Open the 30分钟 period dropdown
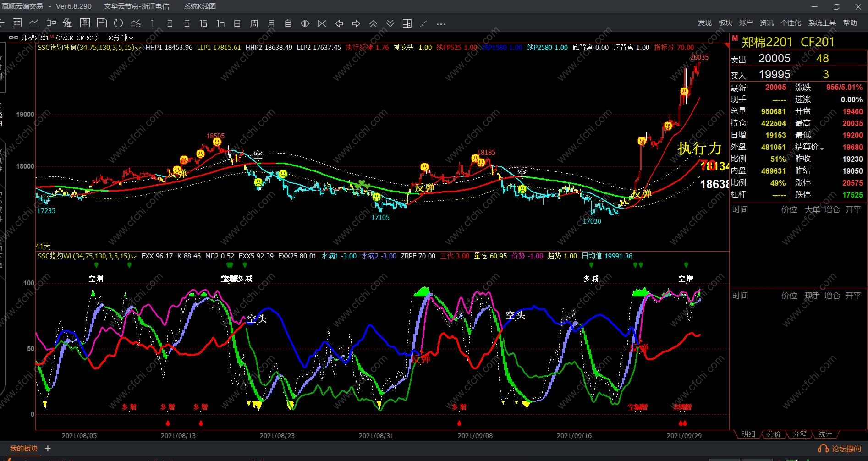Screen dimensions: 868x461 pos(120,38)
